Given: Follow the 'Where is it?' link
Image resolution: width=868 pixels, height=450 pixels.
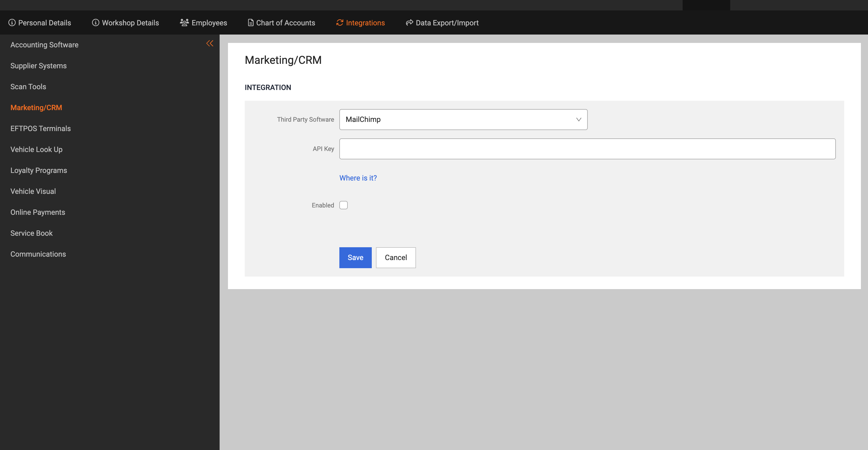Looking at the screenshot, I should 358,178.
